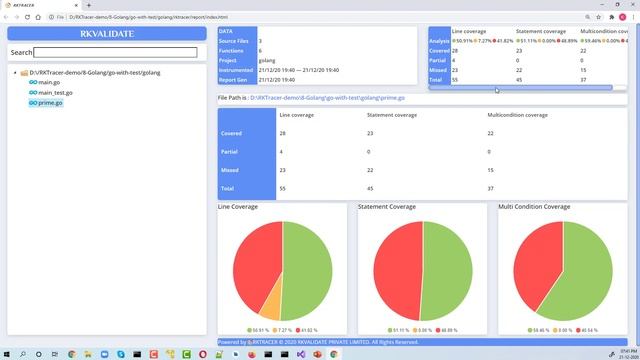Image resolution: width=640 pixels, height=360 pixels.
Task: Open Opera from the taskbar
Action: pos(202,354)
